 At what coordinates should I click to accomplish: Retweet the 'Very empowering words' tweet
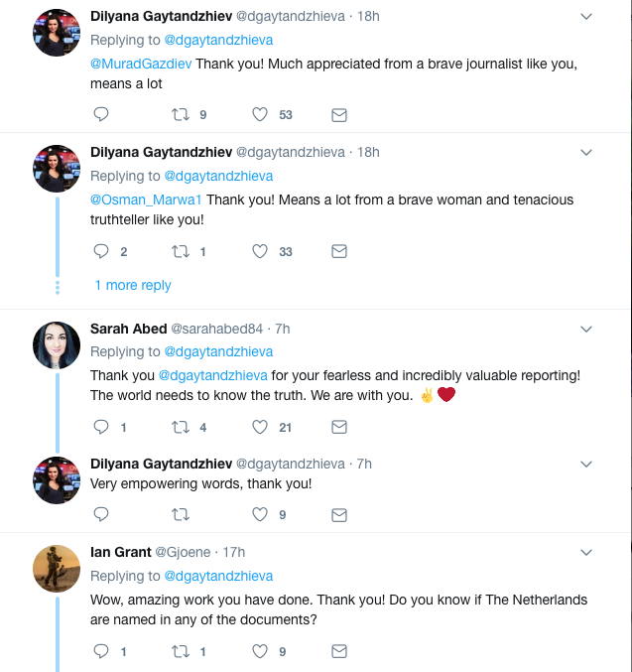[181, 514]
